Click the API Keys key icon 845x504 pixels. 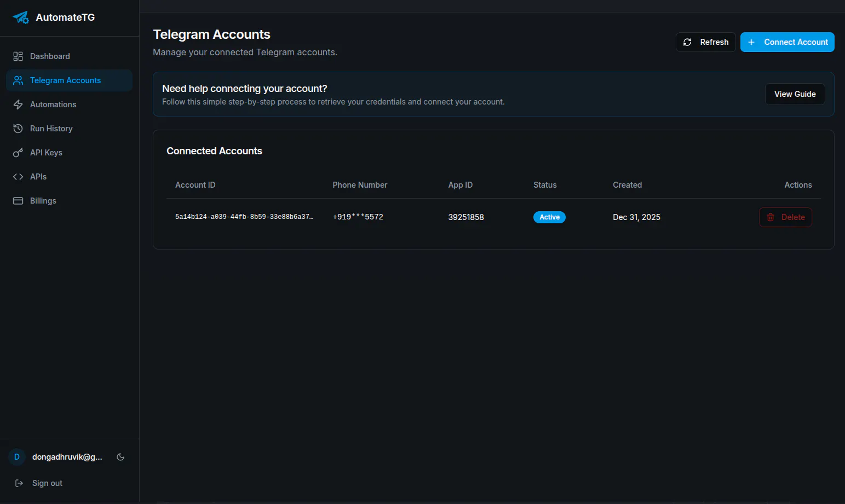[x=18, y=153]
